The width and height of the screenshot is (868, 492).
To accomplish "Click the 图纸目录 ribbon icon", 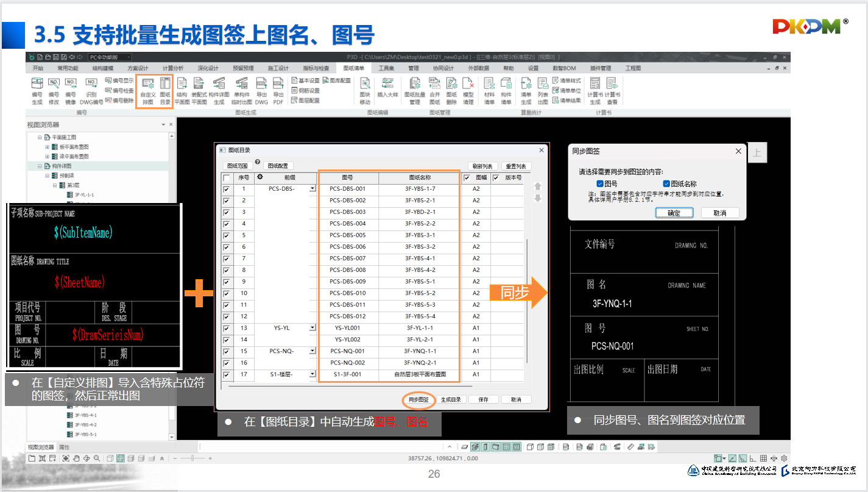I will (x=165, y=91).
